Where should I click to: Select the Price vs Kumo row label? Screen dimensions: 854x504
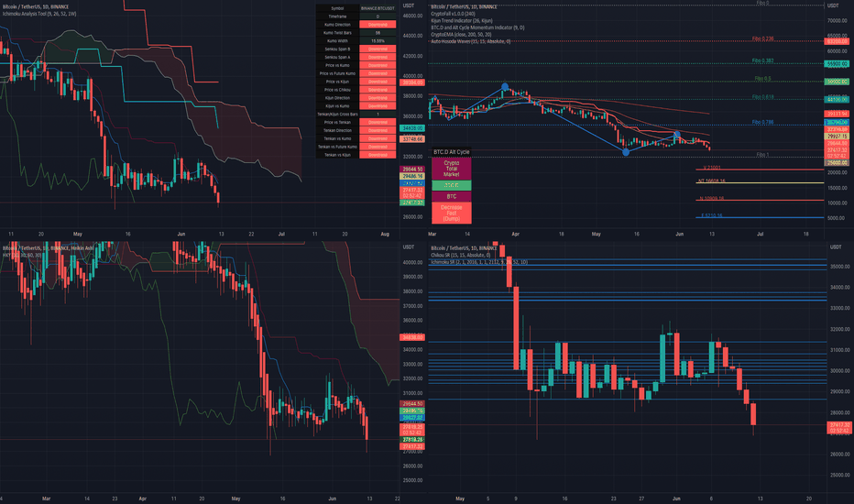(338, 65)
